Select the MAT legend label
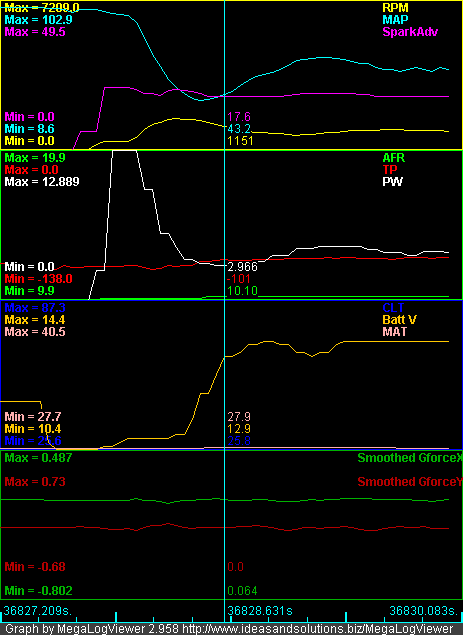This screenshot has height=635, width=463. pyautogui.click(x=395, y=332)
